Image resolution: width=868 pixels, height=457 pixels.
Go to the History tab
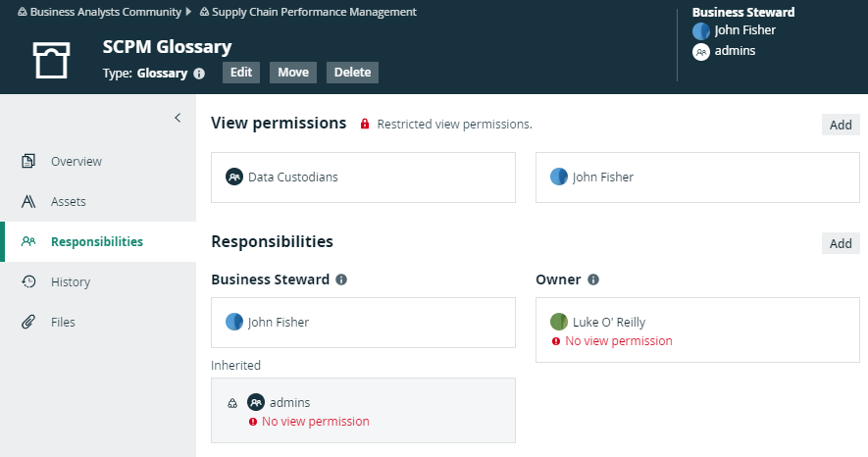pyautogui.click(x=70, y=281)
